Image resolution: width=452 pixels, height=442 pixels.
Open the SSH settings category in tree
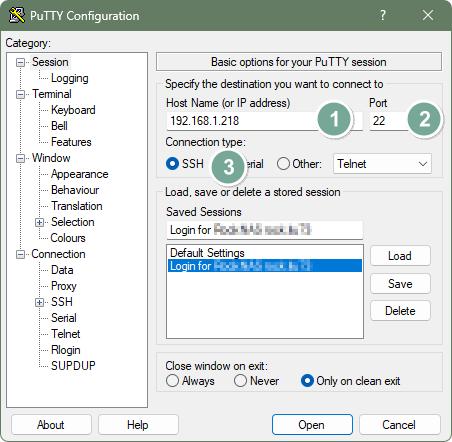coord(62,302)
